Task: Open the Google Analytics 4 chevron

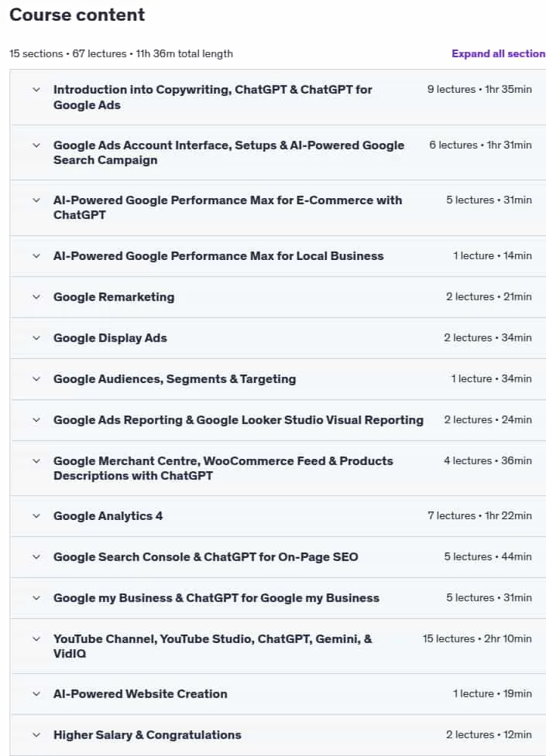Action: (x=36, y=516)
